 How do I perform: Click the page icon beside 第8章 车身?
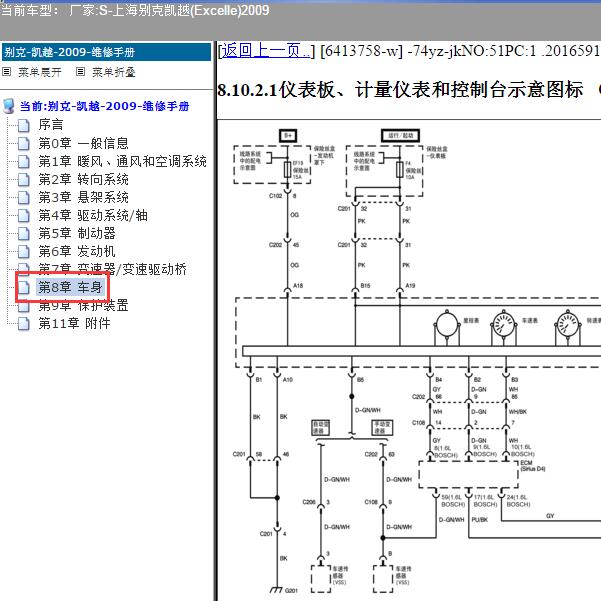pyautogui.click(x=24, y=287)
